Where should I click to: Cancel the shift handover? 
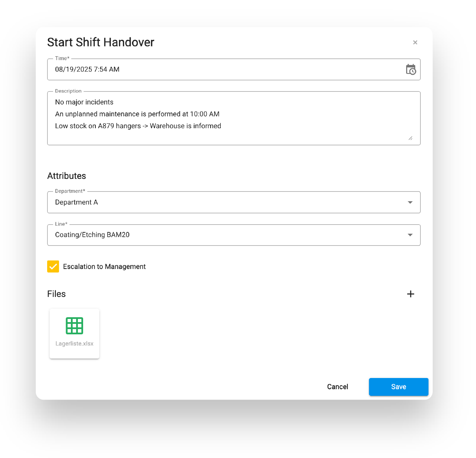click(337, 387)
